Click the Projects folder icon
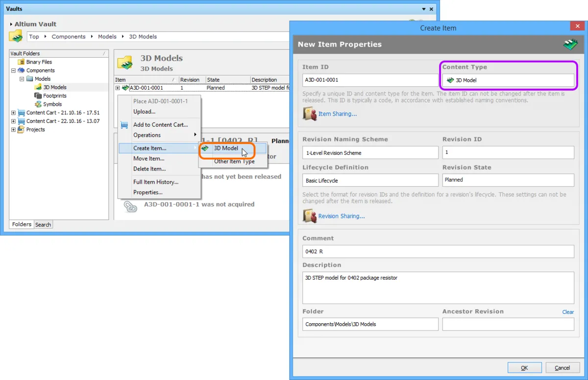Viewport: 588px width, 380px height. tap(22, 129)
